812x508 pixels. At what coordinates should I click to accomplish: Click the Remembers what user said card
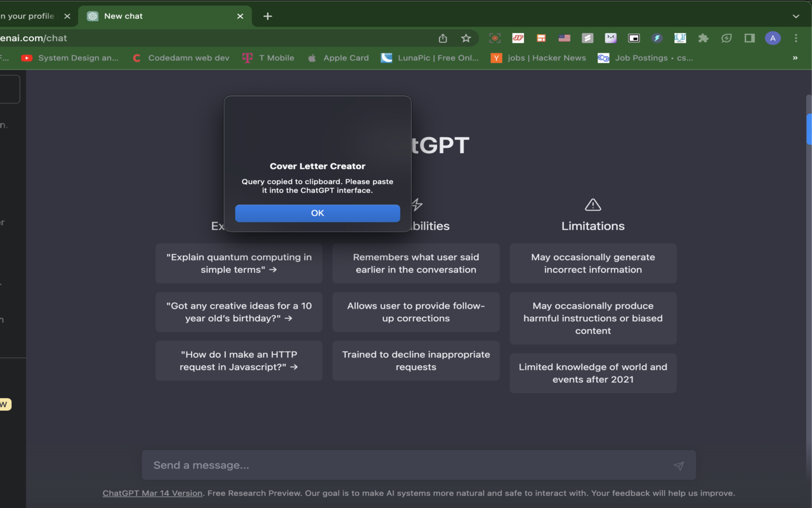click(x=416, y=264)
